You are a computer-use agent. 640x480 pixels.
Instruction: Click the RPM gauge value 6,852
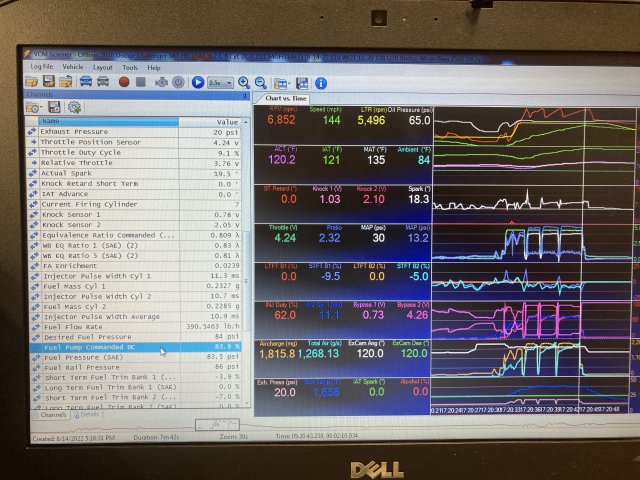(x=281, y=120)
